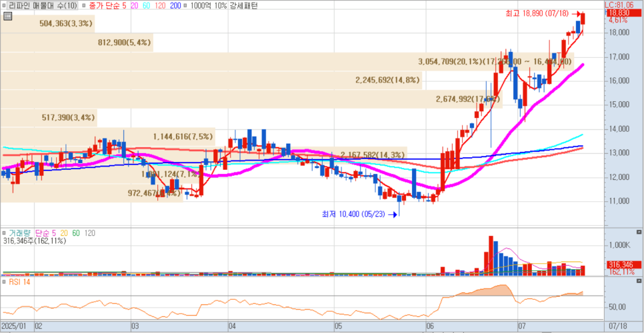Select the pink 120 price moving average label

161,6
